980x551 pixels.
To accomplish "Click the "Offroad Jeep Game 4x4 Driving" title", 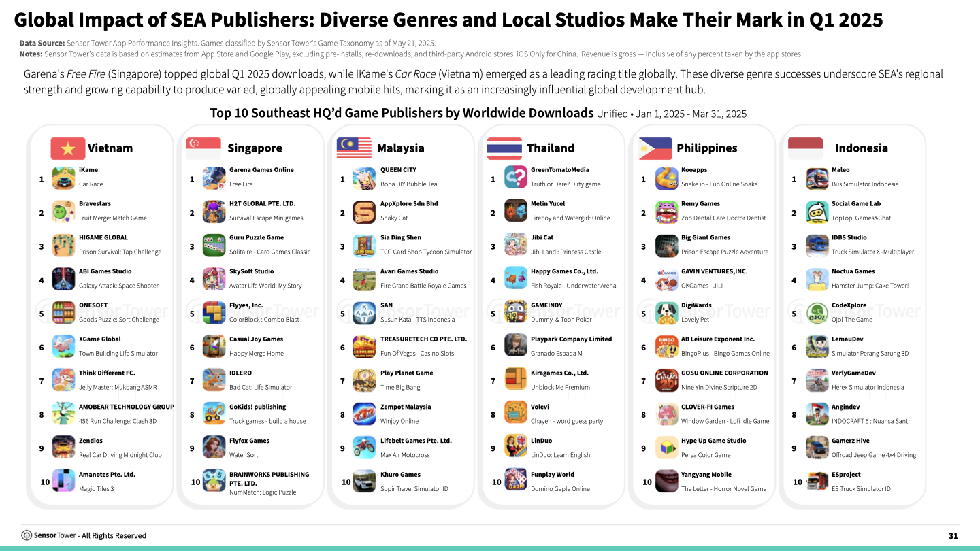I will 874,455.
